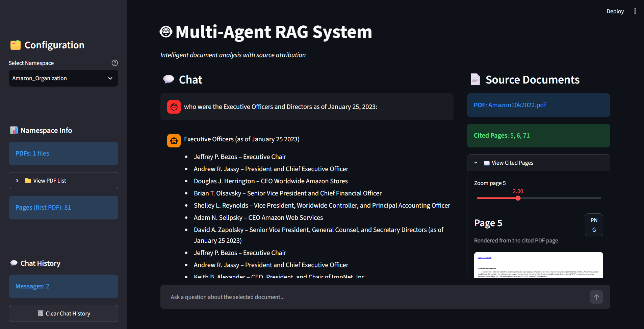Collapse the View Cited Pages expander
Screen dimensions: 644x329
539,163
